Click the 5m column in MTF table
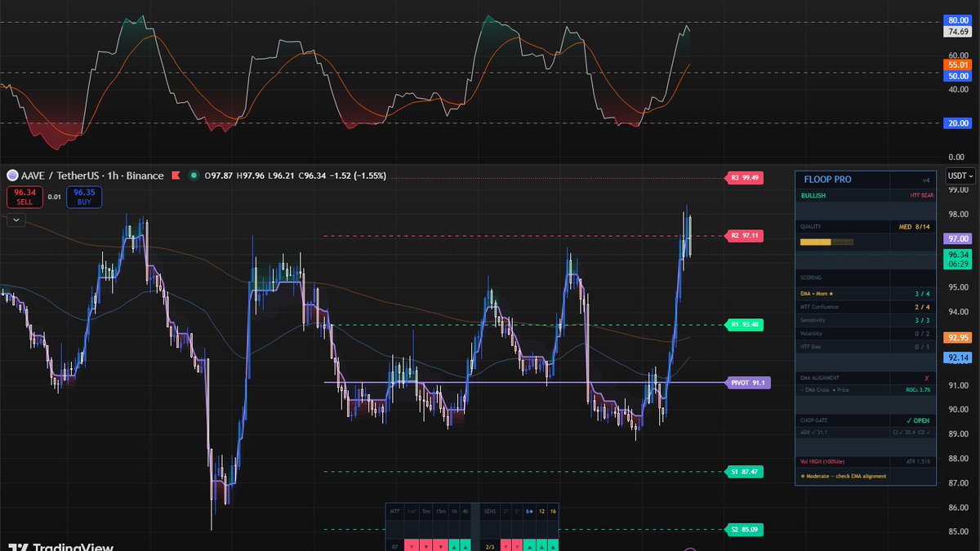The height and width of the screenshot is (551, 980). point(426,511)
